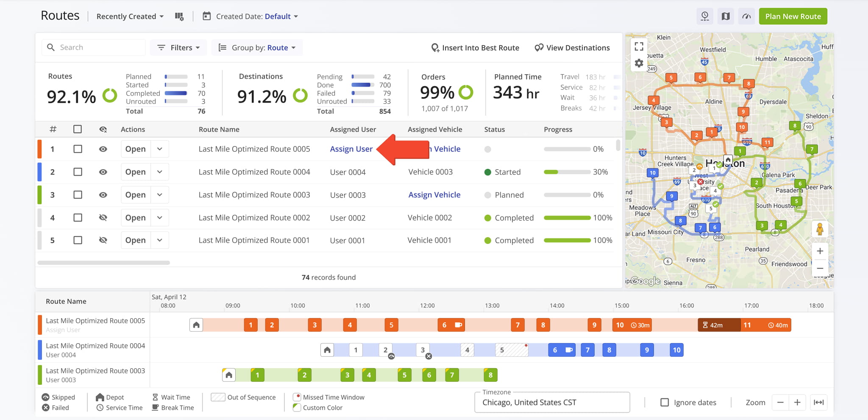
Task: Zoom out the timeline with minus button
Action: coord(780,402)
